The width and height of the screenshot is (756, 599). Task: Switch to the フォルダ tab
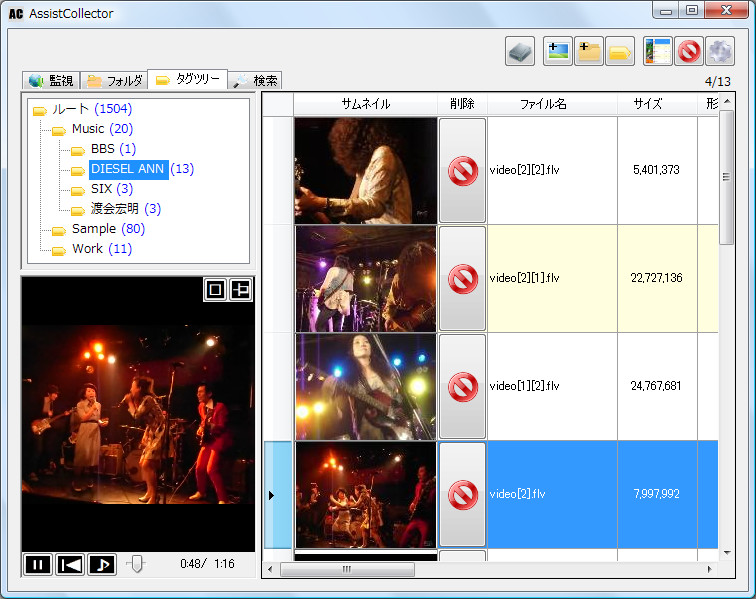(x=114, y=81)
